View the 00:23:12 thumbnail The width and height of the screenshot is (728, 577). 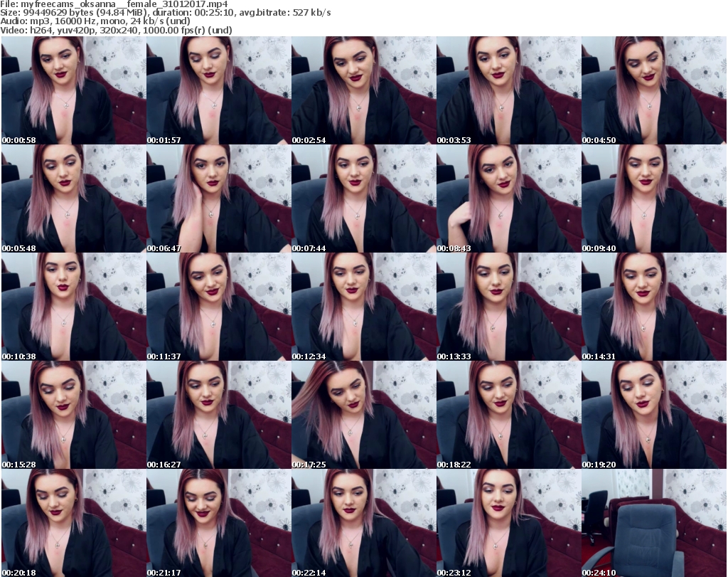509,523
